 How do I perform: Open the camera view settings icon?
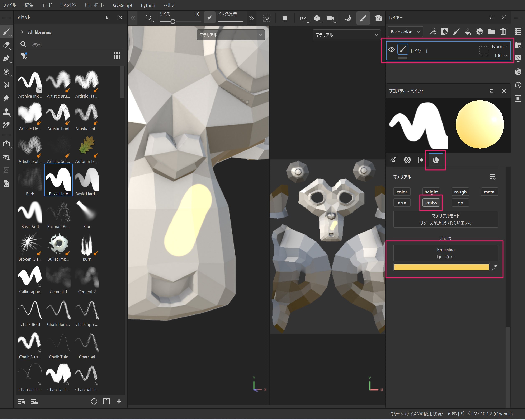330,18
